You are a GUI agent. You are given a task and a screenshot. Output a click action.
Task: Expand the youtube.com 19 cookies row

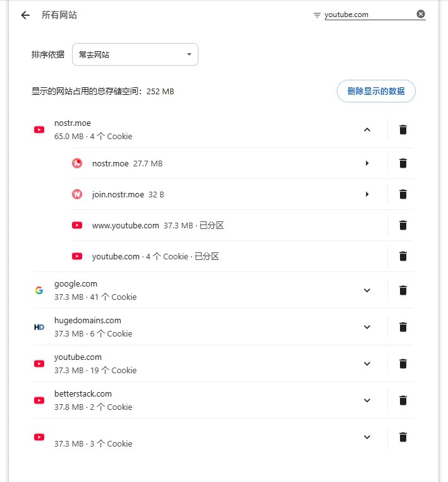pos(366,364)
